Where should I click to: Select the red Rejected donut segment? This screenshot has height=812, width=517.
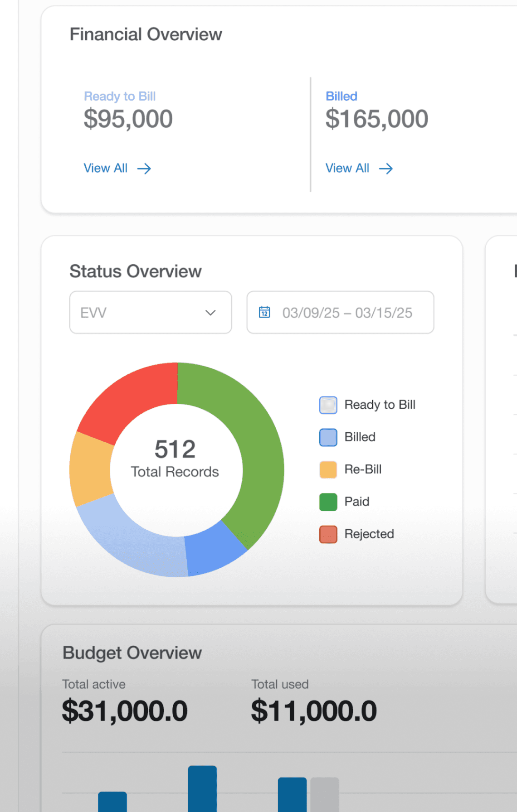(x=132, y=399)
